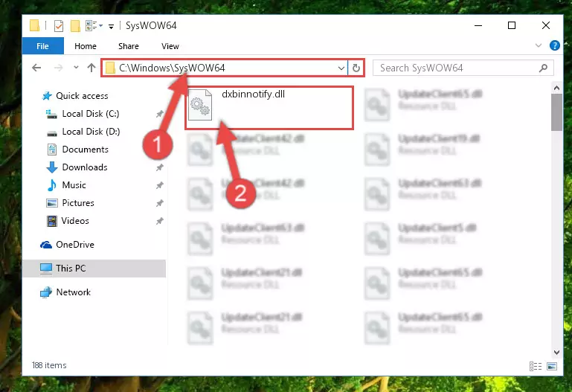Click the OneDrive cloud icon

click(46, 245)
